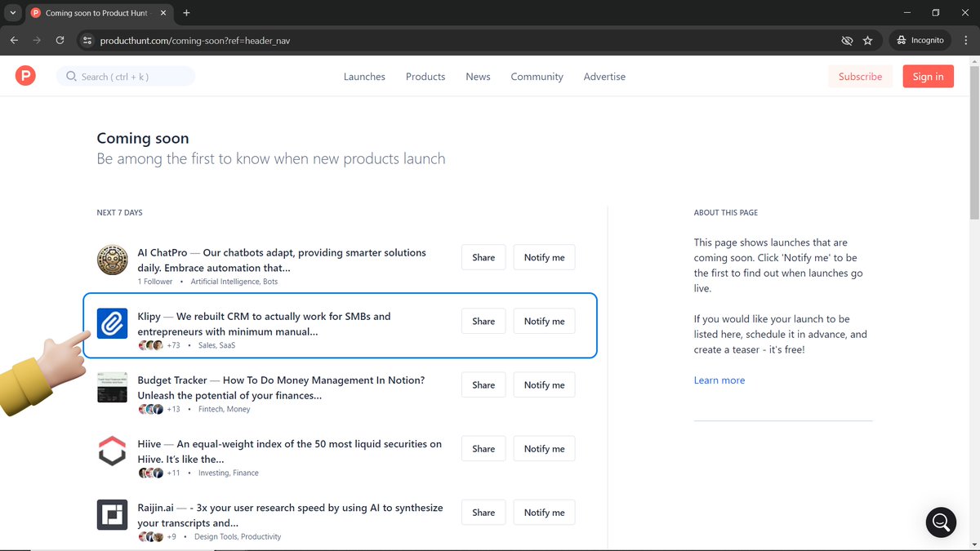The image size is (980, 551).
Task: Click the Subscribe button
Action: [x=860, y=77]
